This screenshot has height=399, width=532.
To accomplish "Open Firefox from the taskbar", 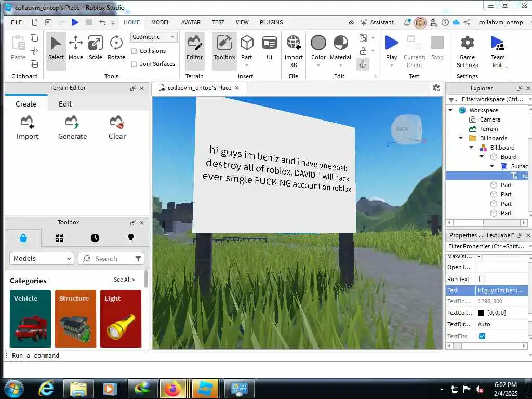I will coord(173,389).
